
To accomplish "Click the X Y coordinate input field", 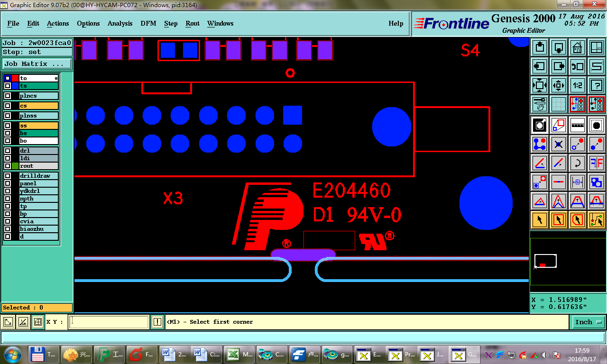I will click(109, 322).
